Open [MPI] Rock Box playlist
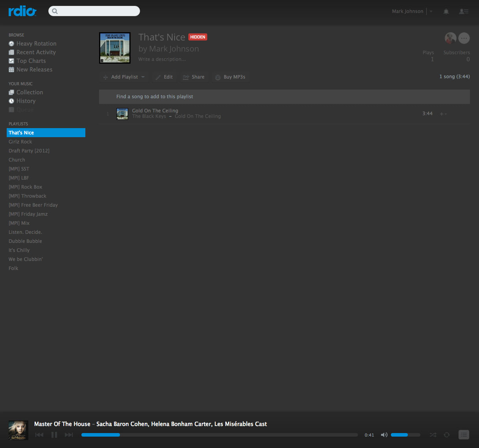This screenshot has width=479, height=448. (x=26, y=187)
